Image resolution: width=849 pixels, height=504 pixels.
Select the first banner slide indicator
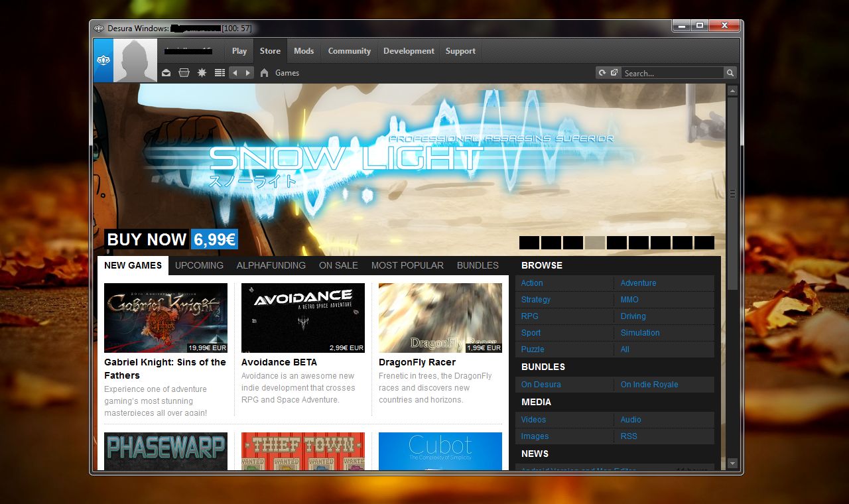pos(529,243)
